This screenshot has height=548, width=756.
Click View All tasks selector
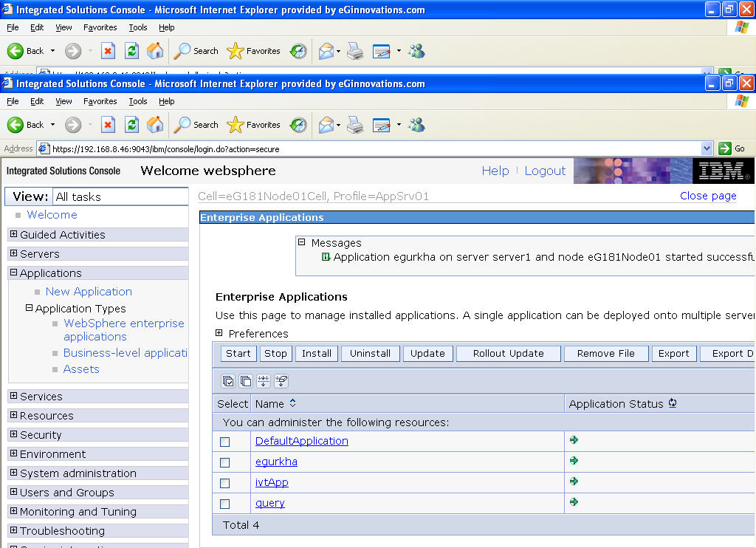[120, 196]
